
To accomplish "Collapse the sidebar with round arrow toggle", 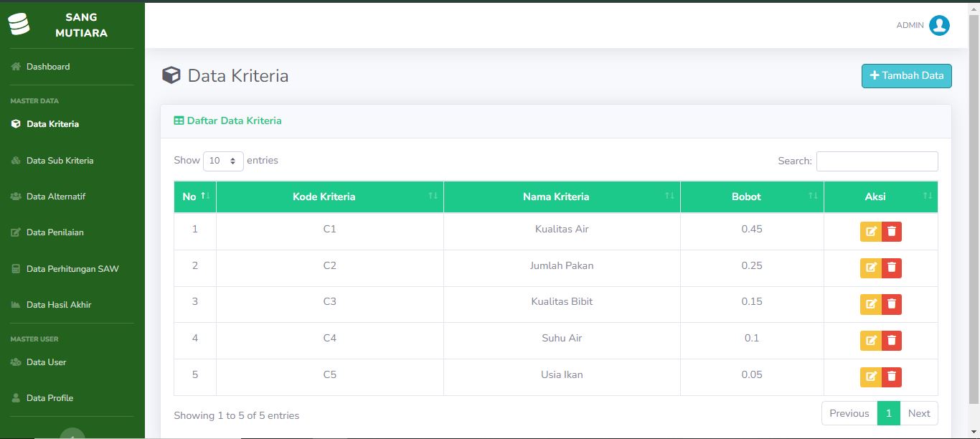I will [72, 433].
